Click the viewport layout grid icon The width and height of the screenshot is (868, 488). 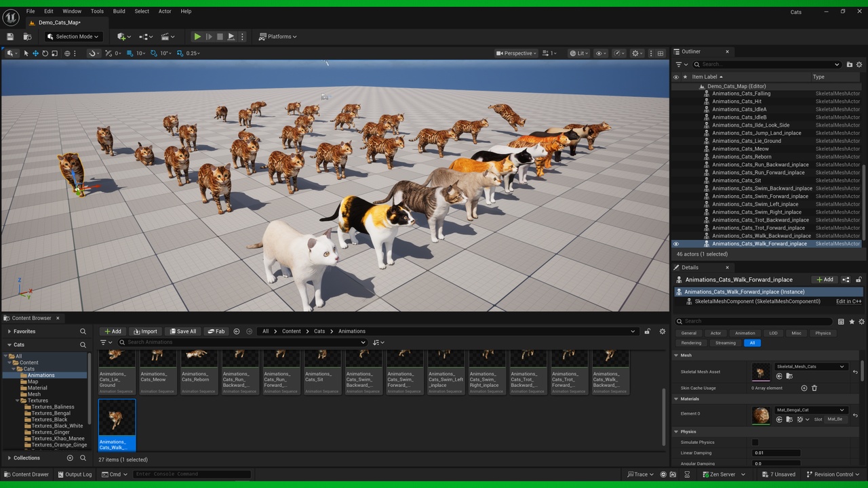660,53
